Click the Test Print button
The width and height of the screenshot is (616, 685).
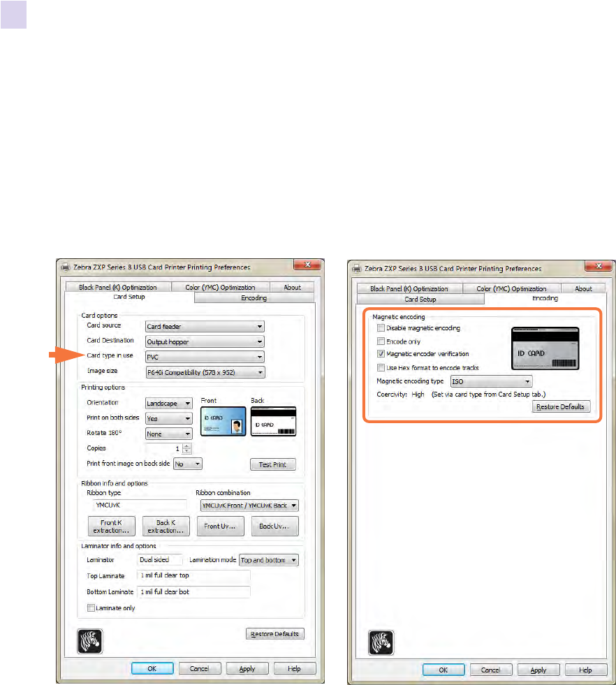(272, 464)
